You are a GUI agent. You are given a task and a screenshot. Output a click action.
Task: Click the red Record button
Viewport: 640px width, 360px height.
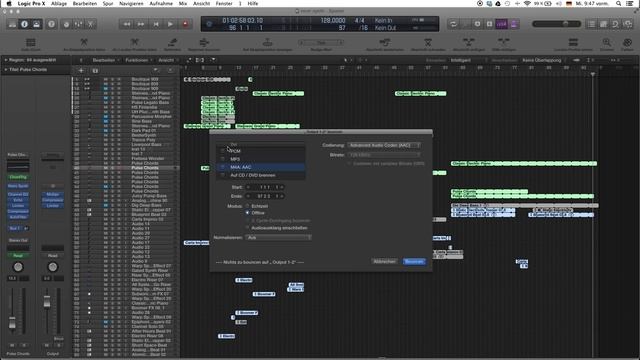[185, 24]
